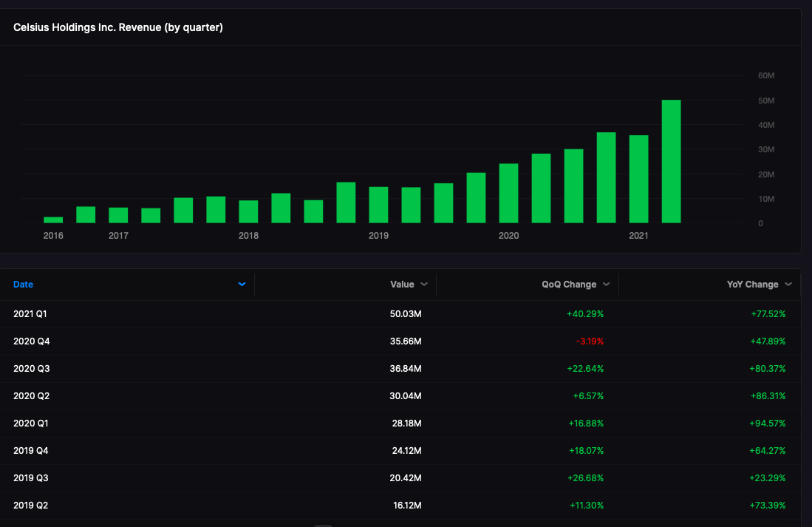Click the '2020 Q1' date cell
The width and height of the screenshot is (812, 527).
pyautogui.click(x=31, y=424)
